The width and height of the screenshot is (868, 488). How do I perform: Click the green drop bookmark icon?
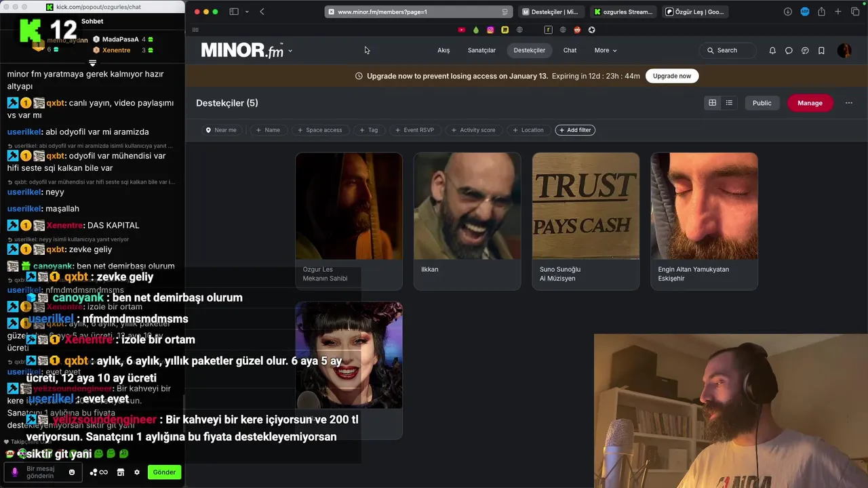tap(476, 30)
